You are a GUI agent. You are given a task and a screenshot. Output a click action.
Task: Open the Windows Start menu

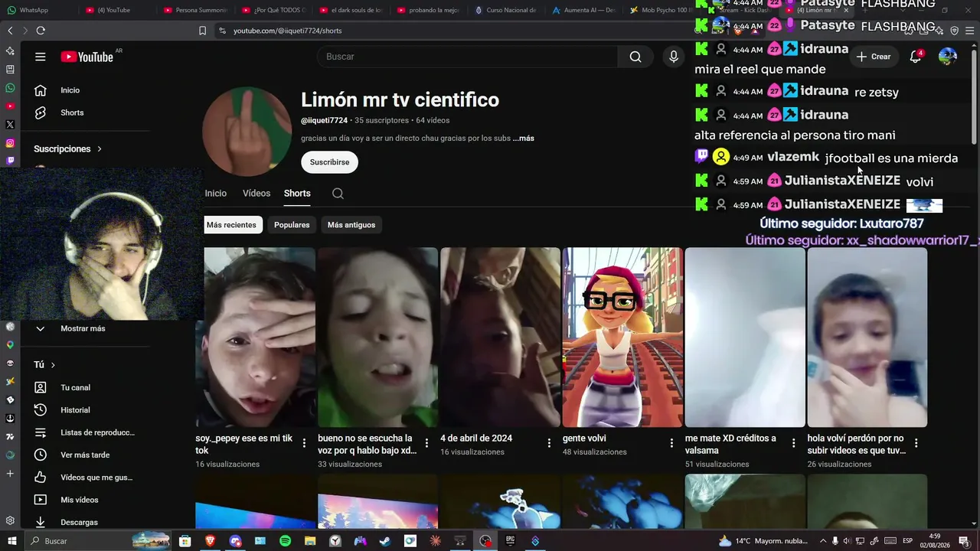click(x=11, y=541)
